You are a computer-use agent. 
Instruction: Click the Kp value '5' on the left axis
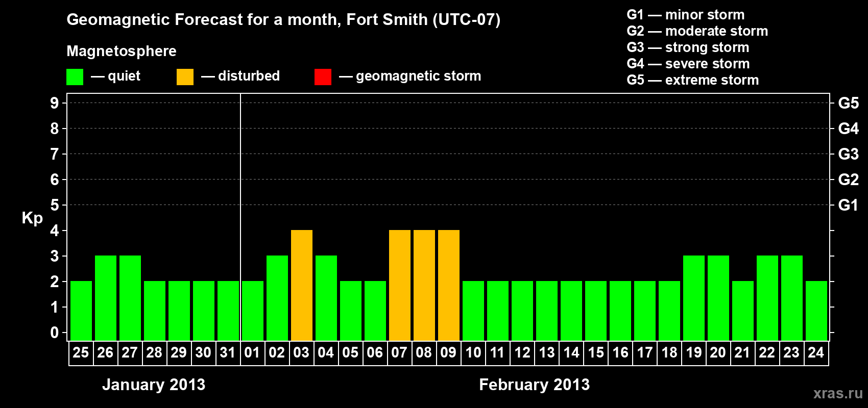pyautogui.click(x=54, y=205)
